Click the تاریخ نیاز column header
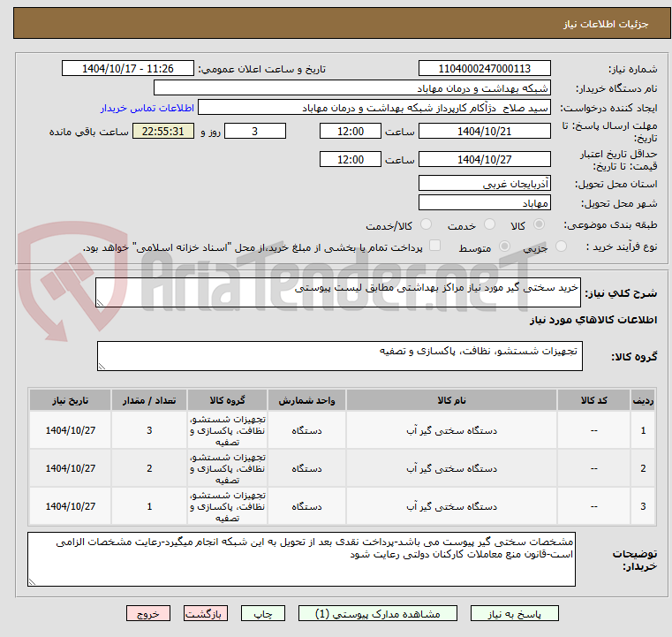672x637 pixels. click(x=71, y=400)
